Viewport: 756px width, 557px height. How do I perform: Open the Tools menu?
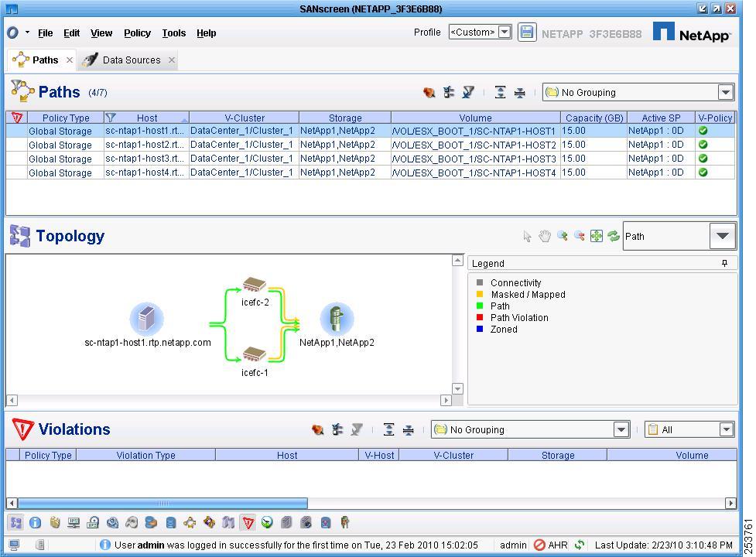[x=173, y=32]
